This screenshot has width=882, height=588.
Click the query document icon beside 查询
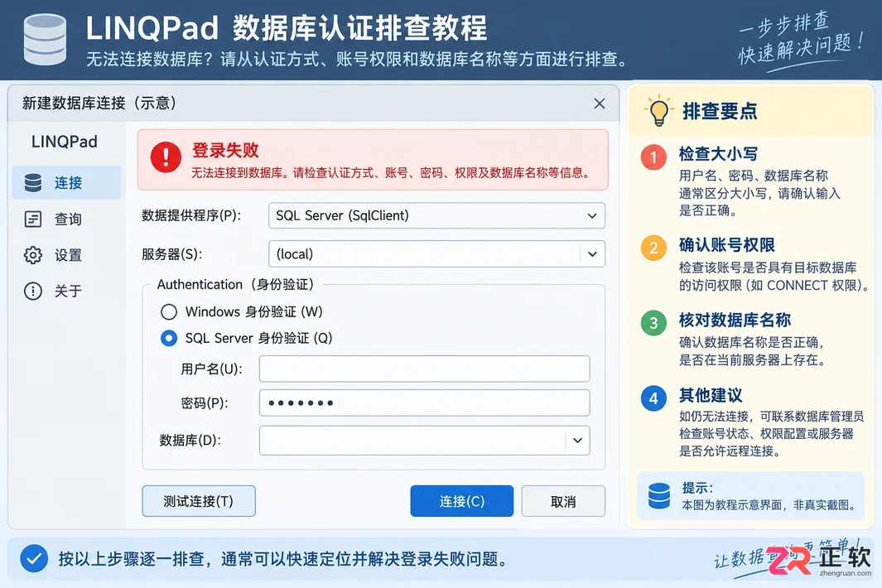[32, 219]
